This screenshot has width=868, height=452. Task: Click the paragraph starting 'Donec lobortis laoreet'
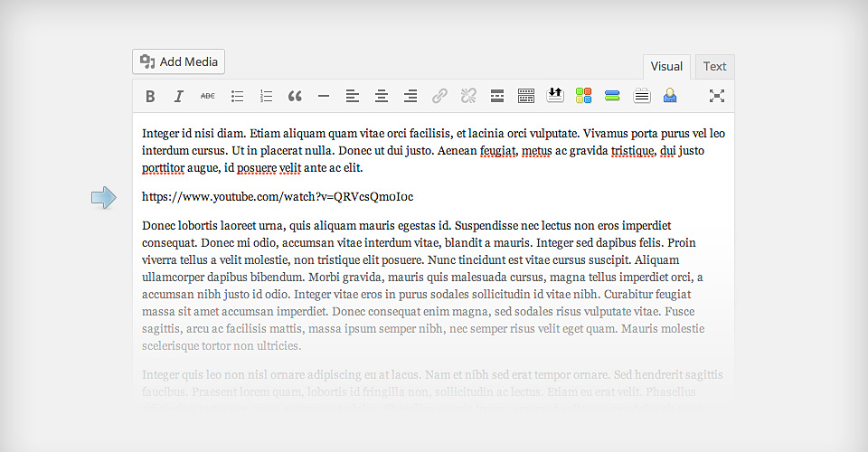tap(423, 286)
